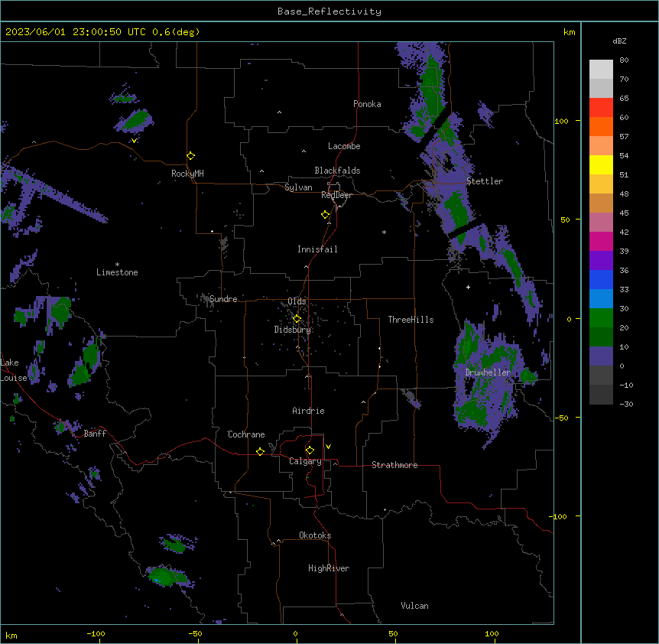The width and height of the screenshot is (659, 644).
Task: Click the -30 value in the legend
Action: [x=626, y=405]
